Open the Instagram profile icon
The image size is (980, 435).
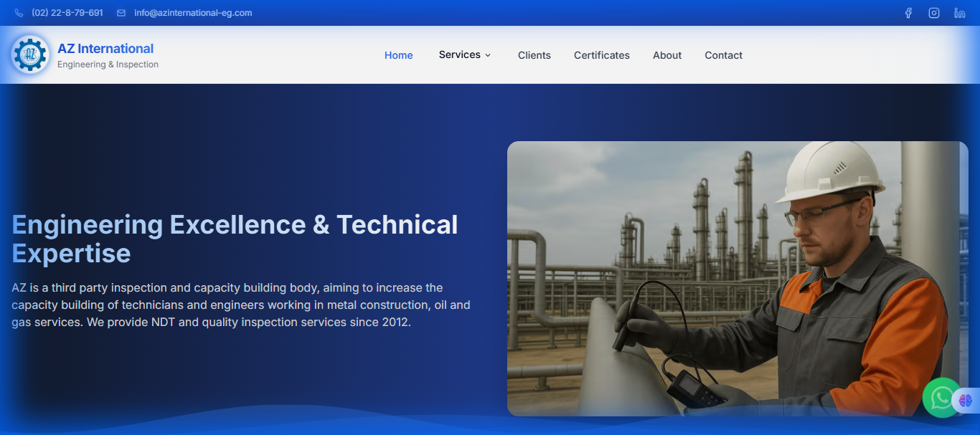click(933, 12)
